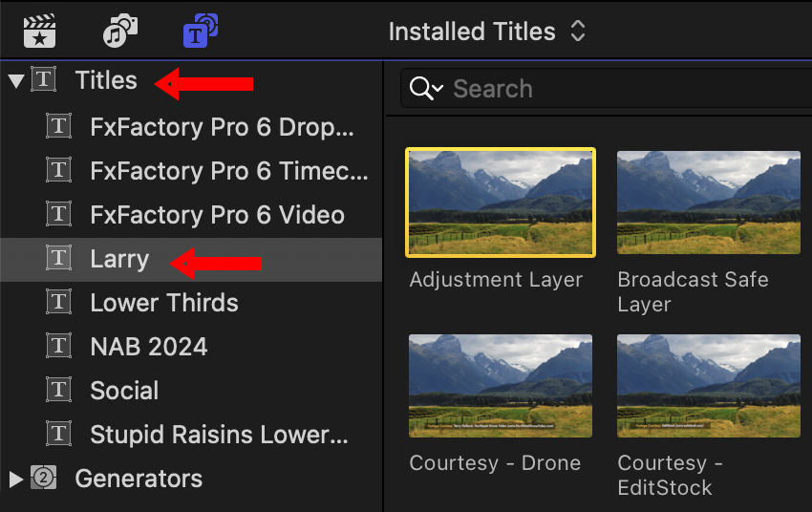Click inside the Search field
812x512 pixels.
click(611, 89)
